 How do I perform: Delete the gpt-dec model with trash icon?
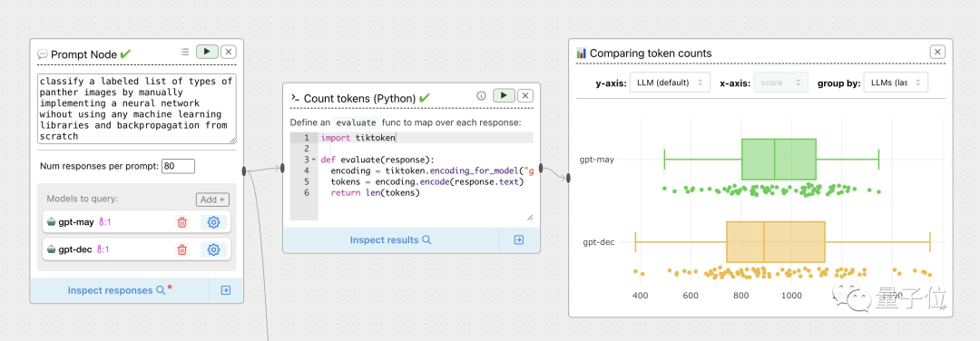tap(181, 249)
